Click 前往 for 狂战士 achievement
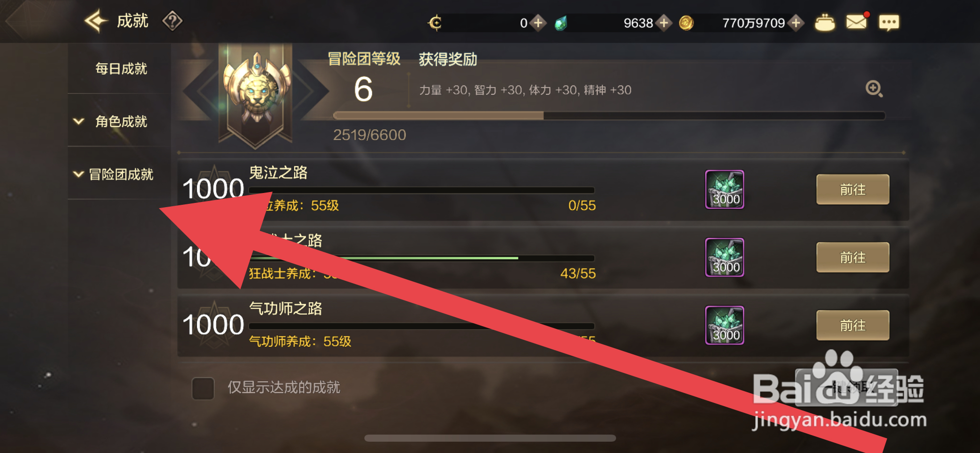Viewport: 980px width, 453px height. pyautogui.click(x=853, y=258)
